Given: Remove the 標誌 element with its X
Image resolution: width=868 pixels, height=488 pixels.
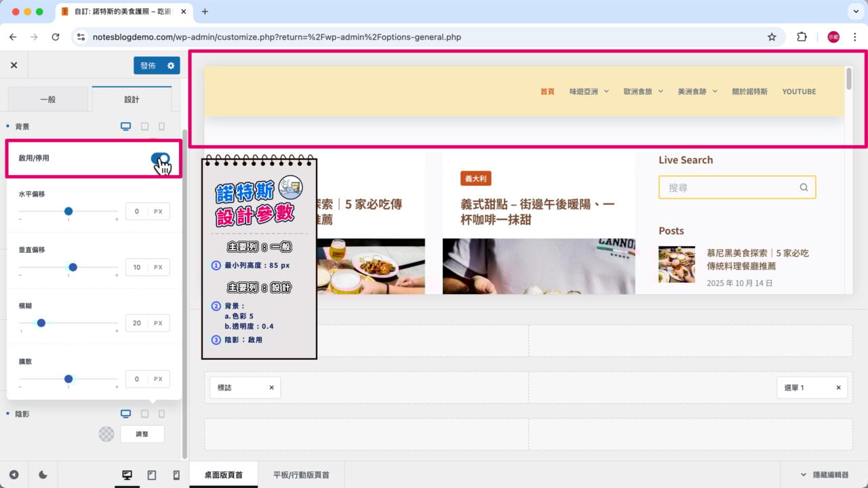Looking at the screenshot, I should (x=271, y=388).
